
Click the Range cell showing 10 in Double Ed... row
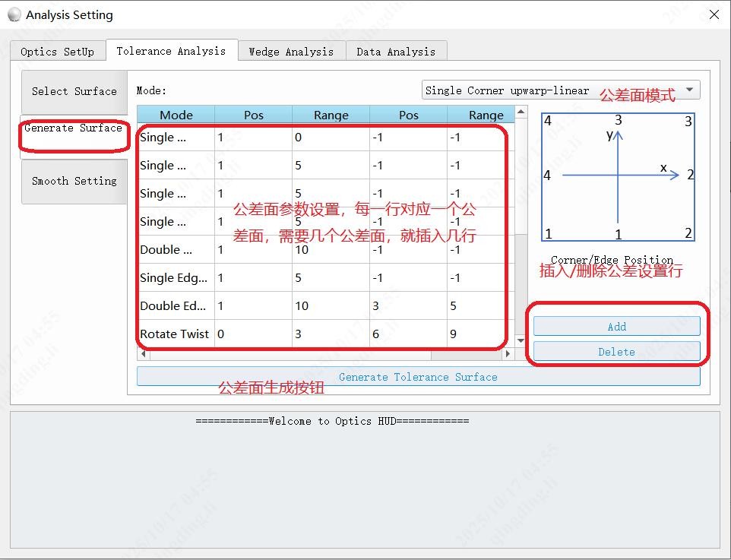[x=331, y=306]
